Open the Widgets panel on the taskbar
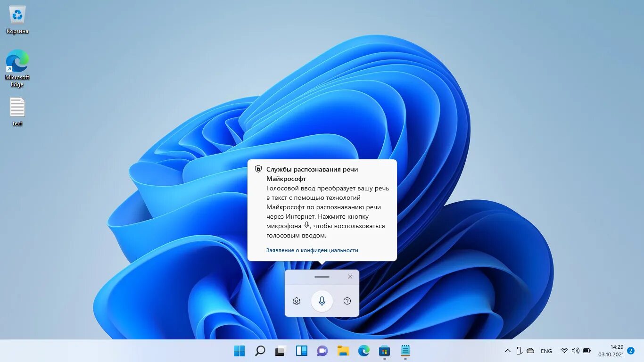 302,351
